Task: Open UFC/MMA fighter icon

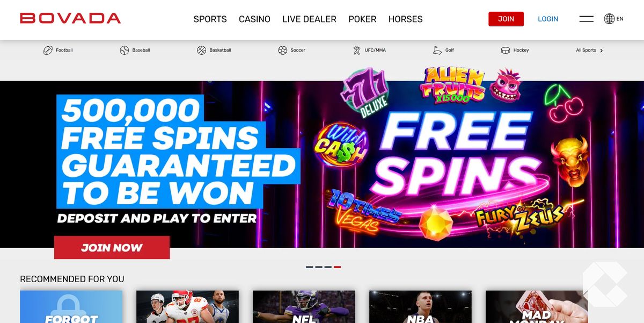Action: [357, 50]
